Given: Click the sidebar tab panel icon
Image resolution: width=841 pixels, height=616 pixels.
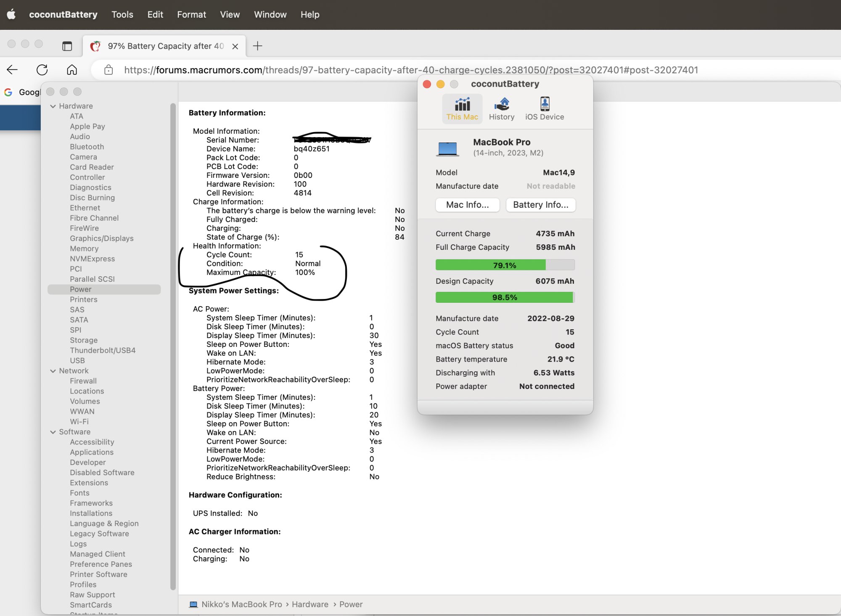Looking at the screenshot, I should click(x=67, y=46).
